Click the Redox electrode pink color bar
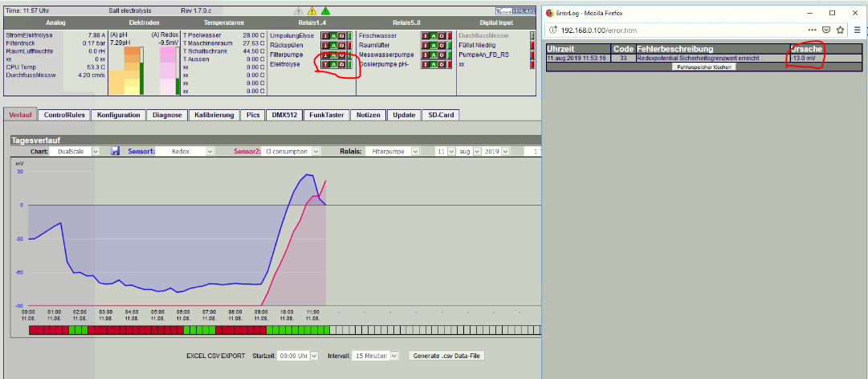Screen dimensions: 868x379 (167, 71)
